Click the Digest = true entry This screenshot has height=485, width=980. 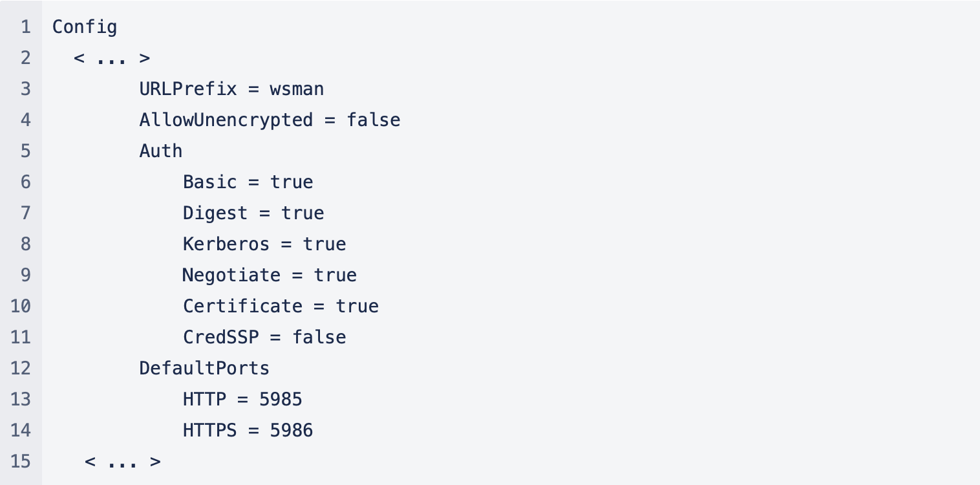253,213
